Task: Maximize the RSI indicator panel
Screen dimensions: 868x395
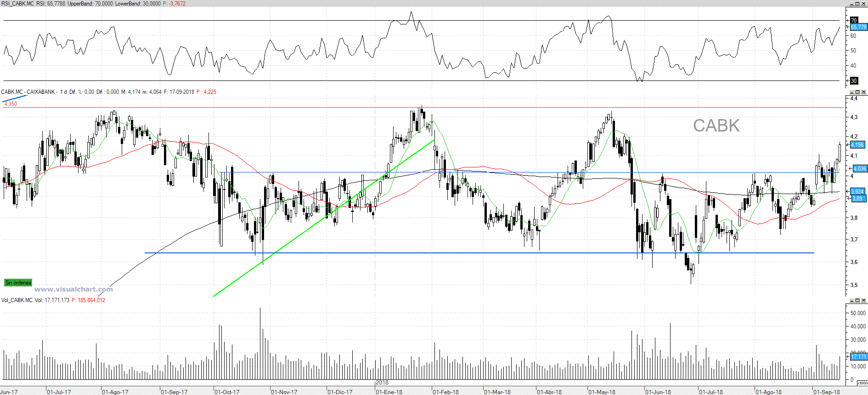Action: click(x=857, y=4)
